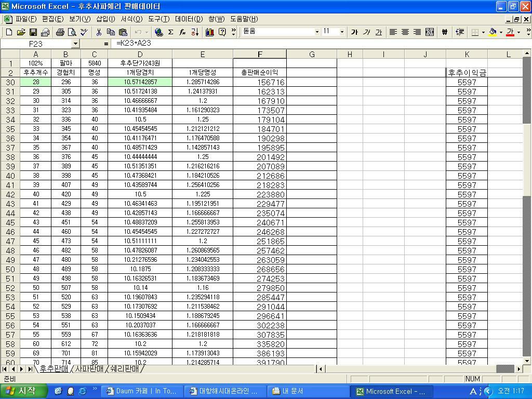
Task: Open Print Preview from the toolbar
Action: click(72, 32)
